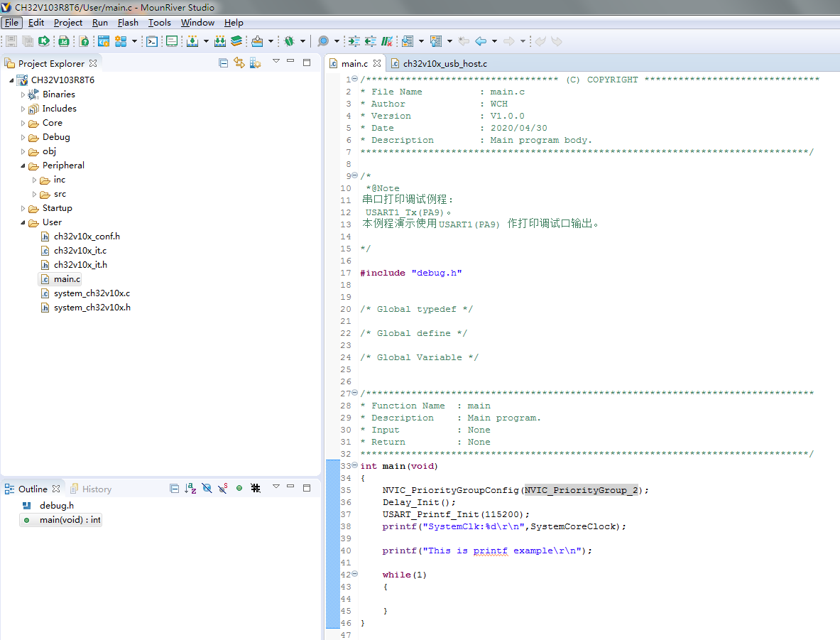The image size is (840, 640).
Task: Click the terminal console icon in toolbar
Action: [x=152, y=41]
